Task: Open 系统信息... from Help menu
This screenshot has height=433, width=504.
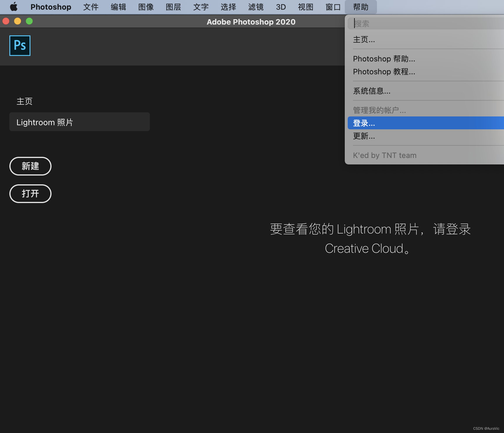Action: pyautogui.click(x=426, y=91)
